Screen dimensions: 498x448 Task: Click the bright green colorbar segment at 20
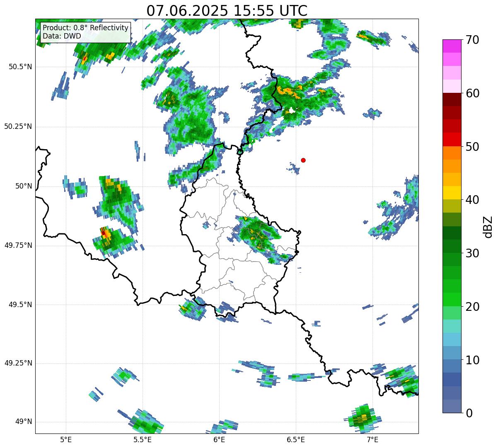pos(452,300)
